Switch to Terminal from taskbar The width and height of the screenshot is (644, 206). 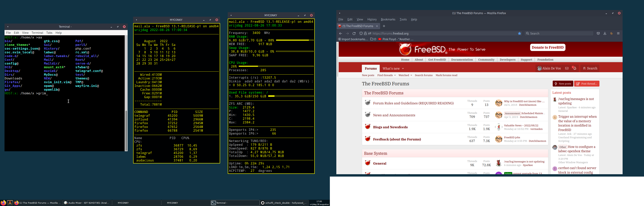(x=235, y=203)
